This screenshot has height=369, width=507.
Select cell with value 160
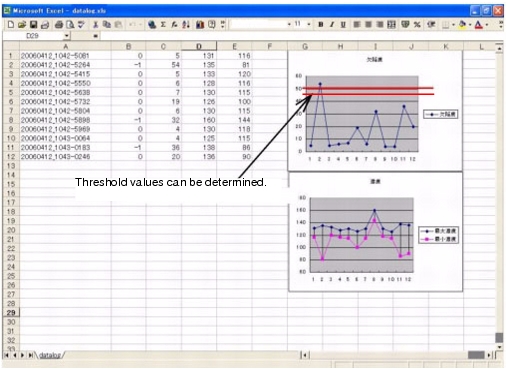click(199, 120)
